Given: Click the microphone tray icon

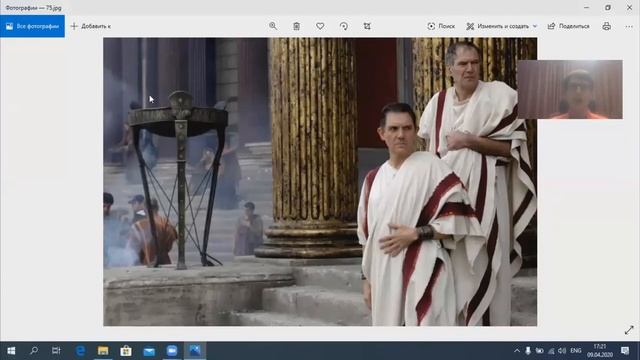Looking at the screenshot, I should [528, 351].
